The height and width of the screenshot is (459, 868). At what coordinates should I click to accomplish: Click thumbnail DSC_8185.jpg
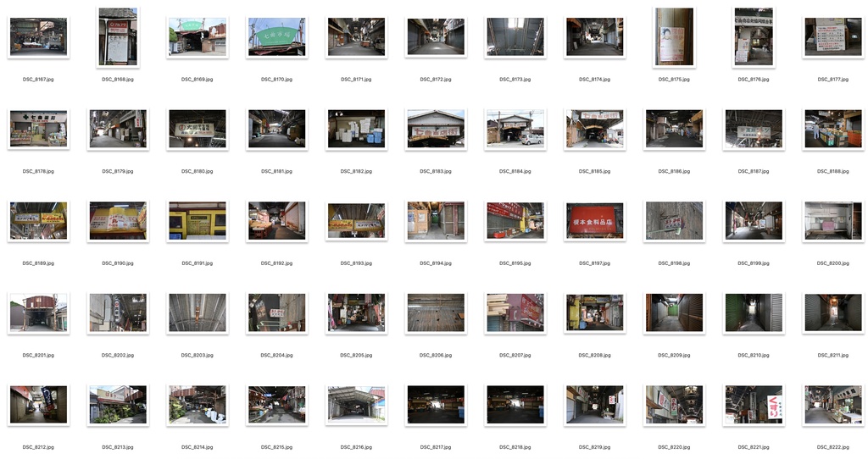tap(594, 129)
